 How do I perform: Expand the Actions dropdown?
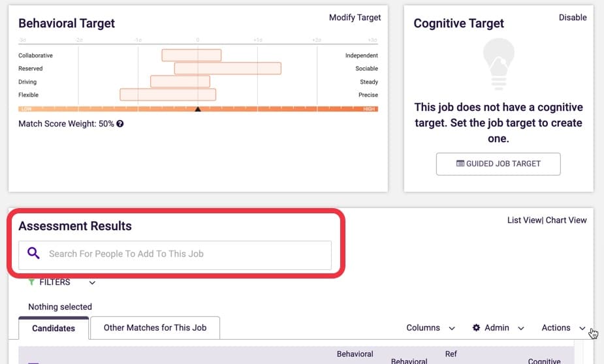point(563,328)
